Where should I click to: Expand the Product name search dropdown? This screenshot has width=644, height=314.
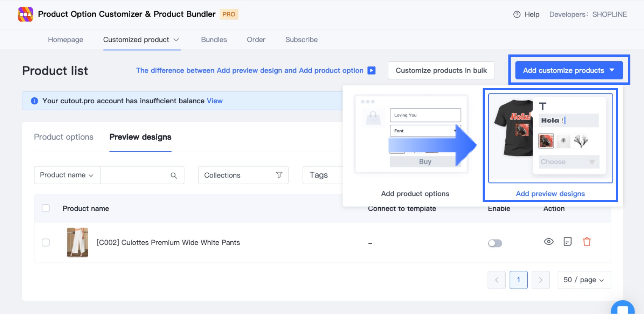click(x=67, y=175)
